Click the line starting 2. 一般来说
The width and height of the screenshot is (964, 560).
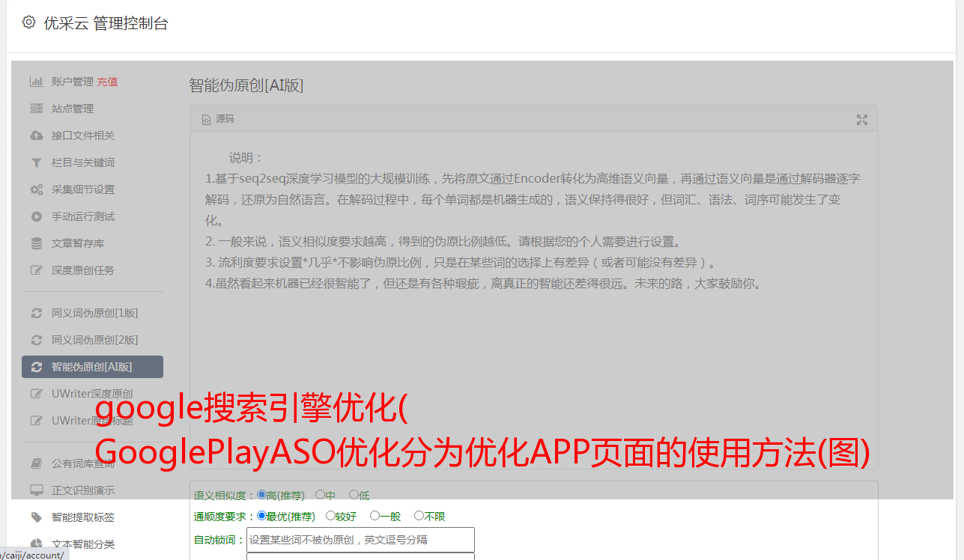443,242
